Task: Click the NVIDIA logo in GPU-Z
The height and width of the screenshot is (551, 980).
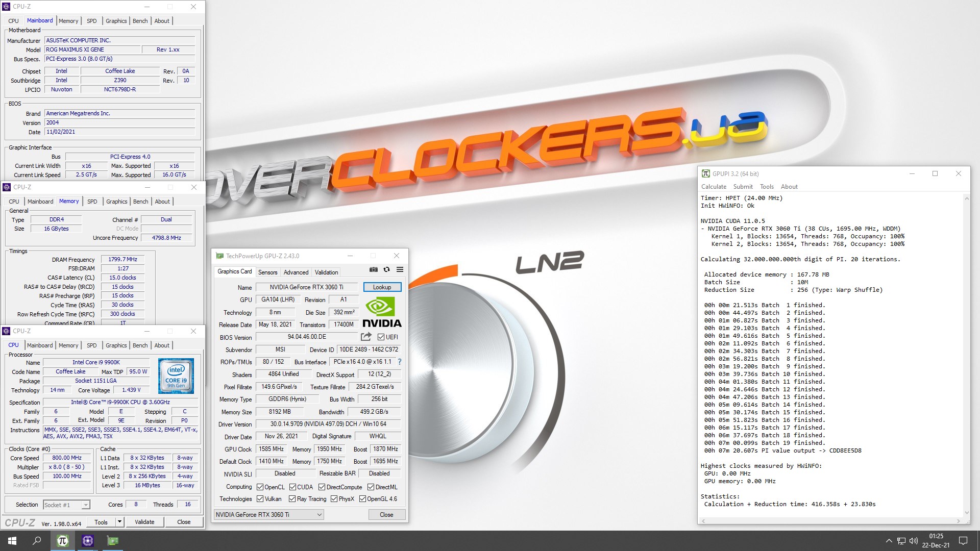Action: (382, 313)
